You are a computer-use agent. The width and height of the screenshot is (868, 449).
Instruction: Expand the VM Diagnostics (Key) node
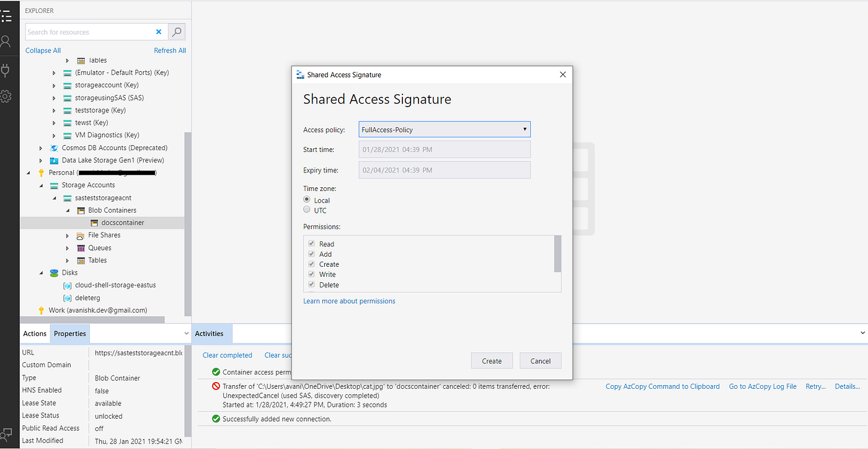pyautogui.click(x=53, y=135)
